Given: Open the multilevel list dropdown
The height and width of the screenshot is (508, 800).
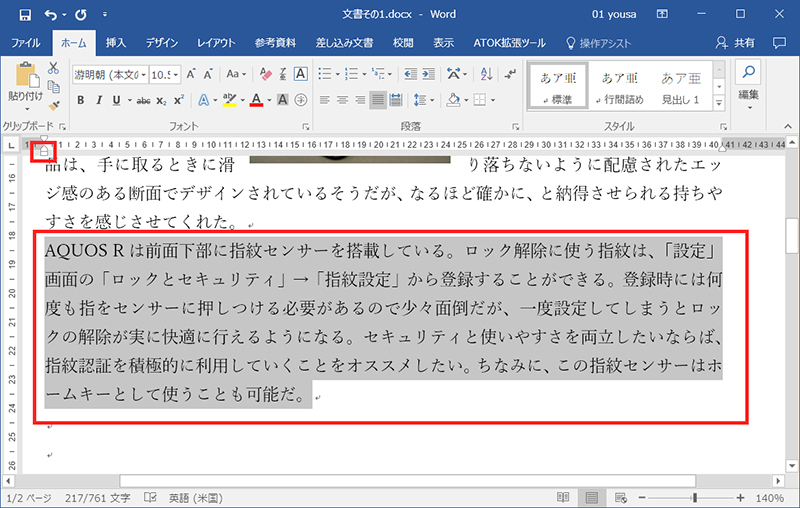Looking at the screenshot, I should pos(390,74).
